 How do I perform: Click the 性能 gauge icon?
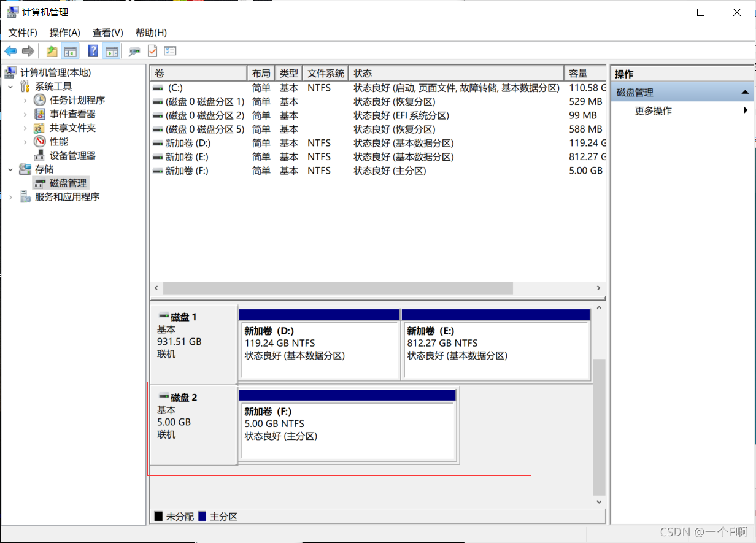coord(40,142)
